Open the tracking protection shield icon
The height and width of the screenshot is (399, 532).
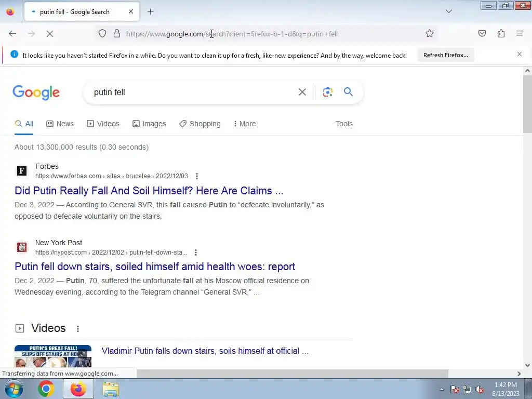click(x=102, y=34)
